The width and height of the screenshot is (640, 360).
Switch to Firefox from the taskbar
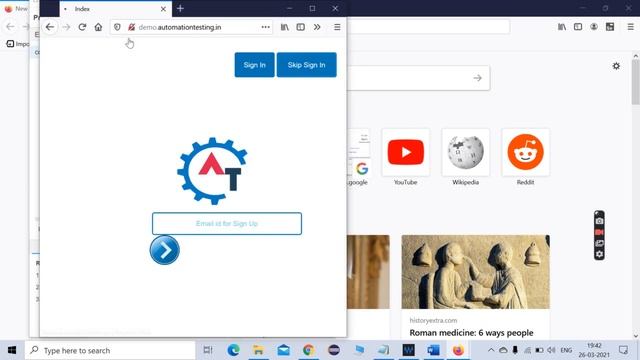point(458,350)
